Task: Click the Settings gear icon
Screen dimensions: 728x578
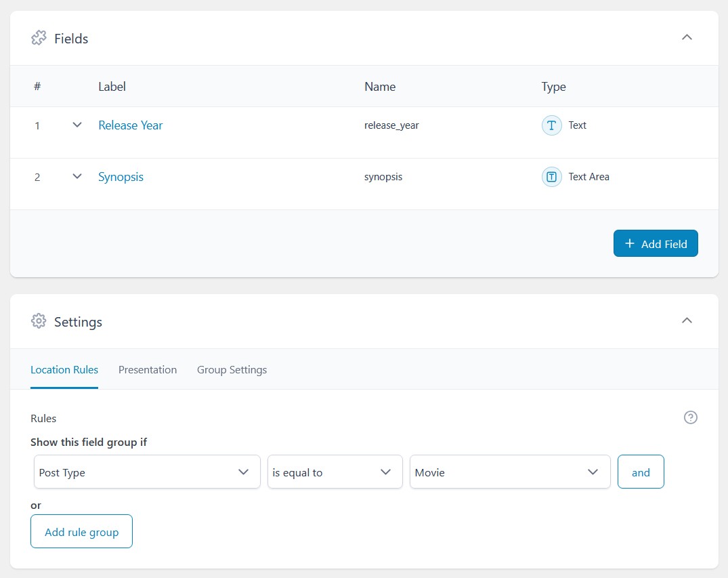Action: tap(39, 321)
